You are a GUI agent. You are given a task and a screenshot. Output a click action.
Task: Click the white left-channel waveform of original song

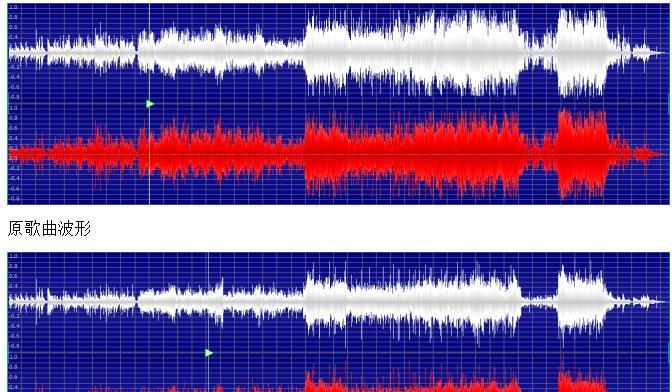pyautogui.click(x=336, y=53)
